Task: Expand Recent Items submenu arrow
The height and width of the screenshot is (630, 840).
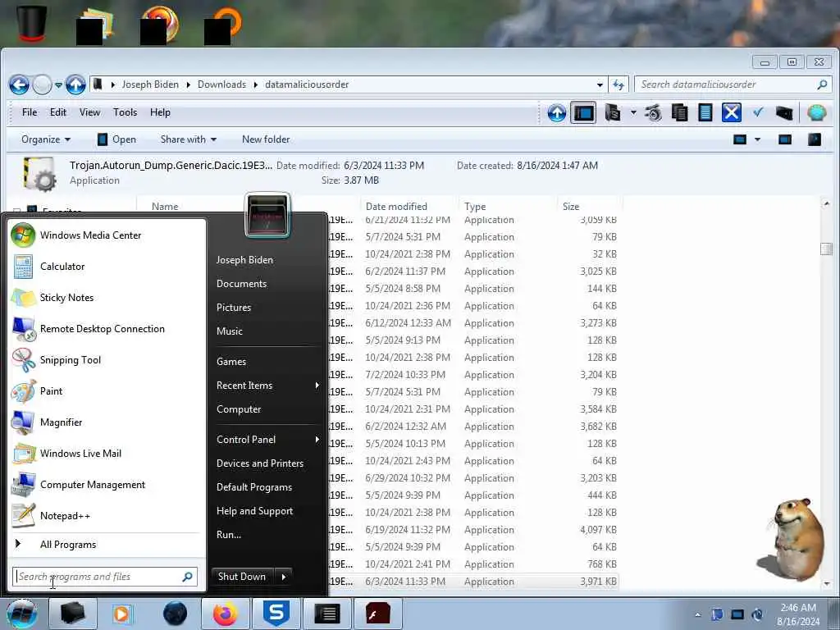Action: coord(317,386)
